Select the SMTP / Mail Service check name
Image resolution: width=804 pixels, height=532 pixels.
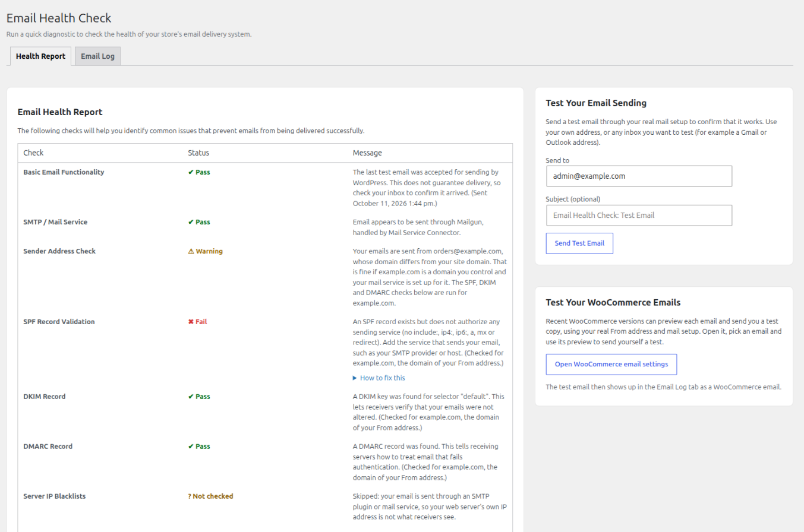click(55, 222)
